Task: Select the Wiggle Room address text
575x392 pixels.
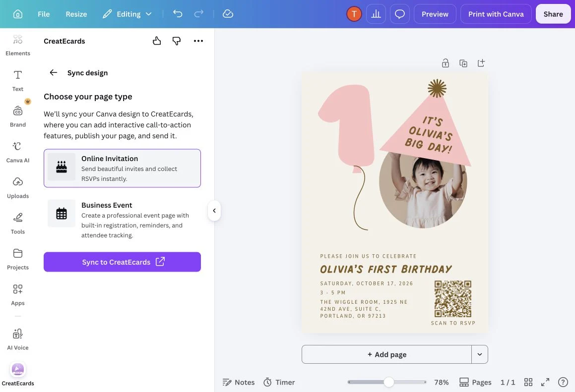Action: 364,309
